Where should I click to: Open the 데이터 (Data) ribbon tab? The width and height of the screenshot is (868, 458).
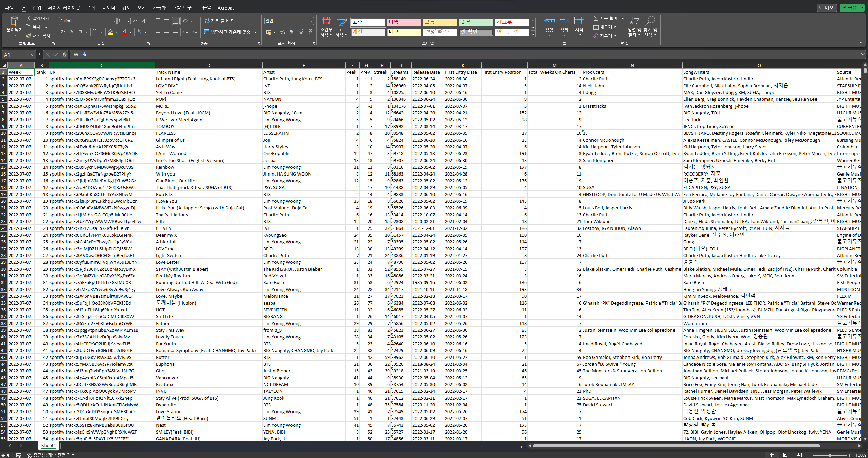(109, 7)
